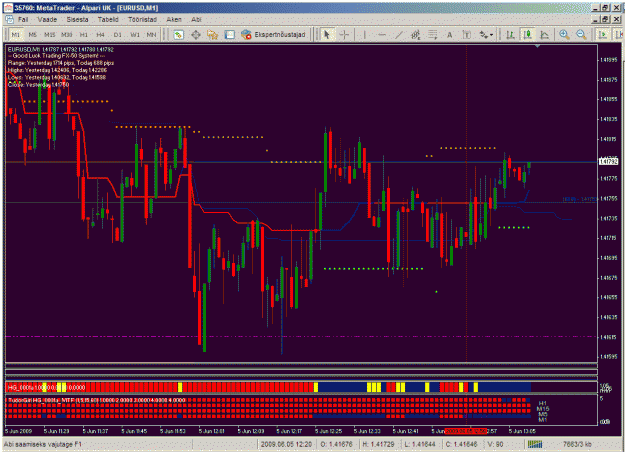Click the connection status bars icon

pos(535,444)
